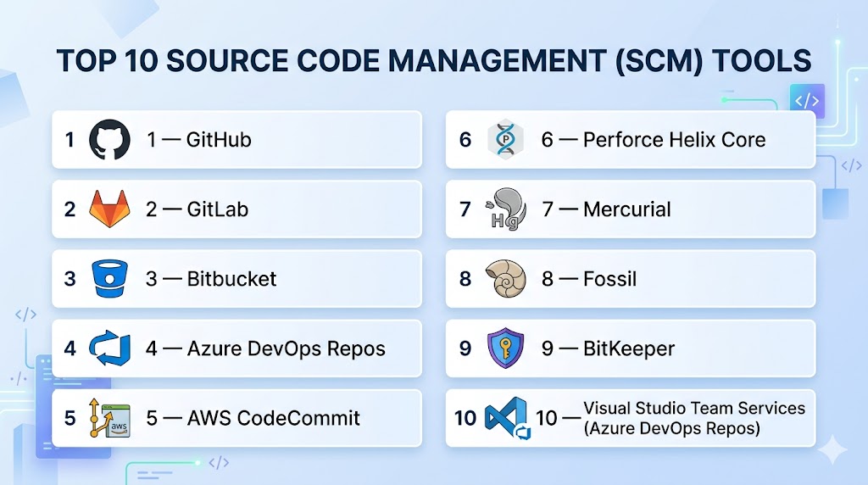Select the Perforce Helix Core DNA icon

[505, 140]
